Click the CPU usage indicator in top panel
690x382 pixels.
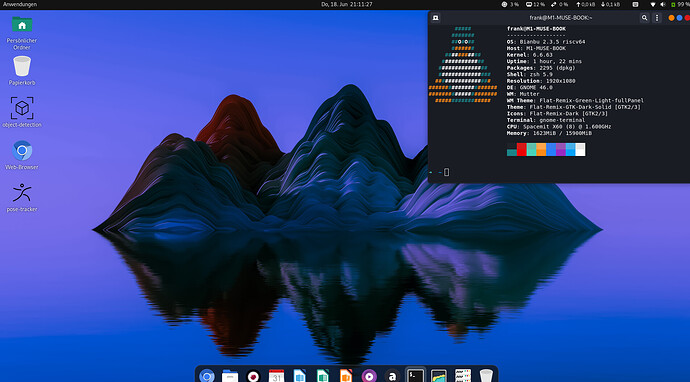510,4
